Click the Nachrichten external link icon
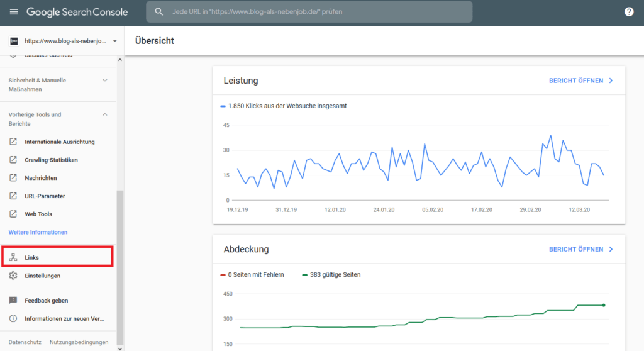The height and width of the screenshot is (351, 644). click(x=13, y=177)
